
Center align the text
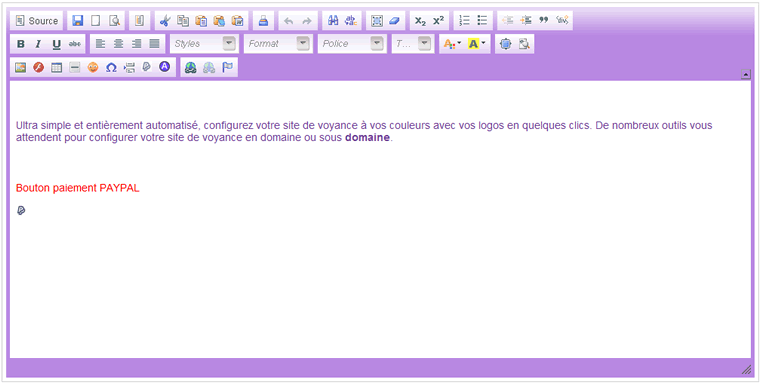(118, 44)
